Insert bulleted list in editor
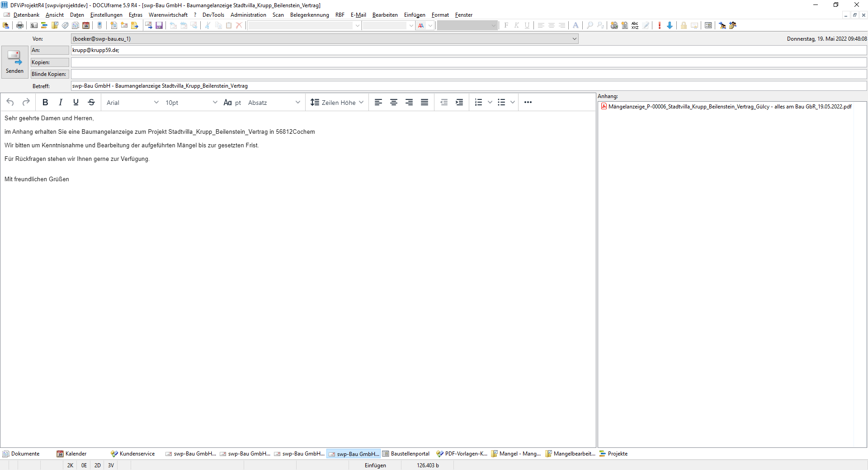Viewport: 868px width, 470px height. [x=501, y=102]
